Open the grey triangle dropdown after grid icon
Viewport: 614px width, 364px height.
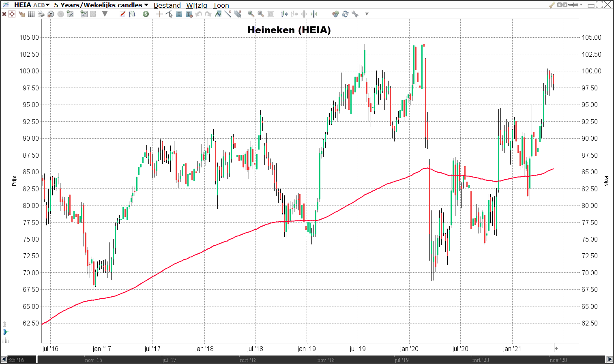tap(105, 14)
